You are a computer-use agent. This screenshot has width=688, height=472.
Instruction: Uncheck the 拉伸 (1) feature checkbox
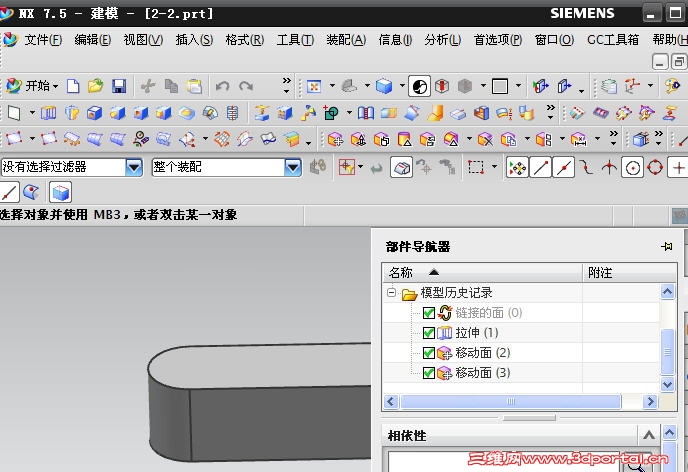(429, 333)
